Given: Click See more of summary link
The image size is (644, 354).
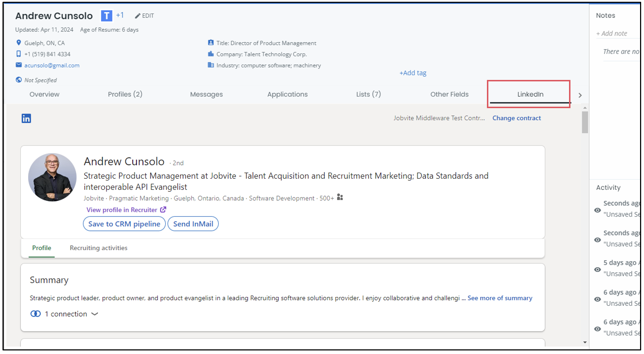Looking at the screenshot, I should pos(500,298).
